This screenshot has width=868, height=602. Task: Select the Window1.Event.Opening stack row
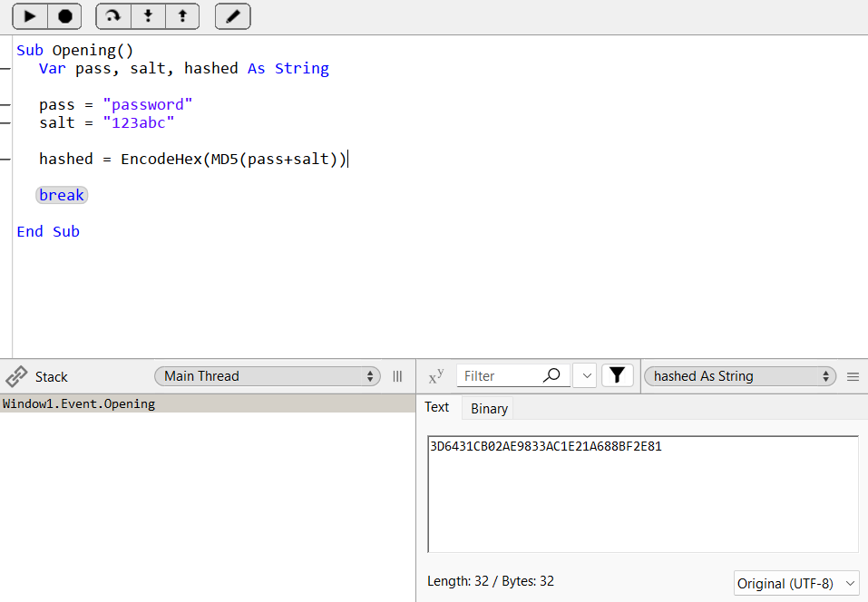[x=208, y=404]
